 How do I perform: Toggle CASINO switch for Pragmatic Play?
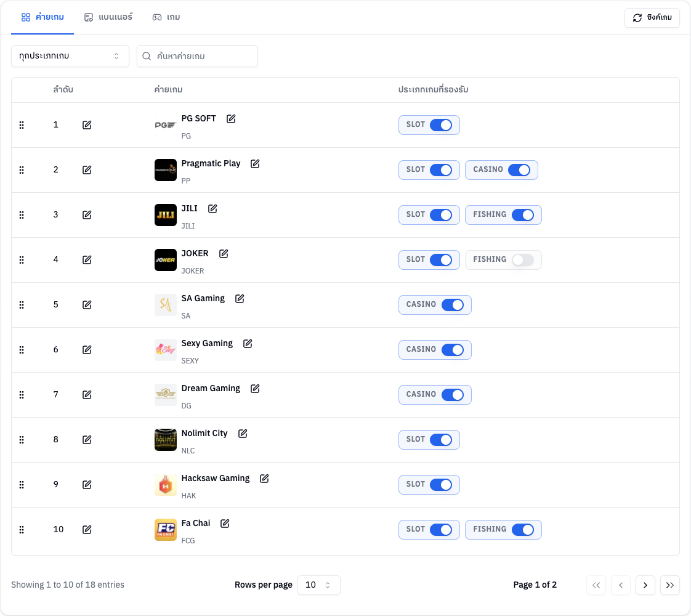519,170
